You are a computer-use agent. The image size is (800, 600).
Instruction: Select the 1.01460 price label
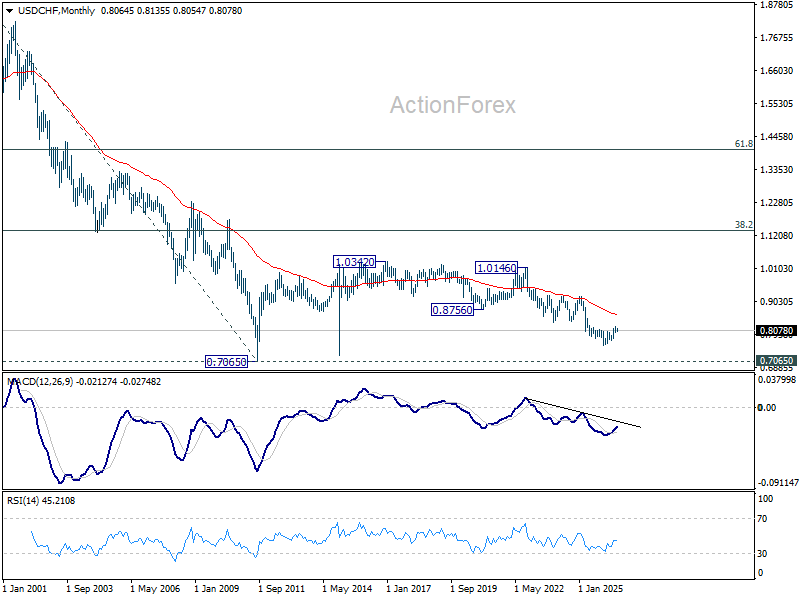(x=496, y=268)
